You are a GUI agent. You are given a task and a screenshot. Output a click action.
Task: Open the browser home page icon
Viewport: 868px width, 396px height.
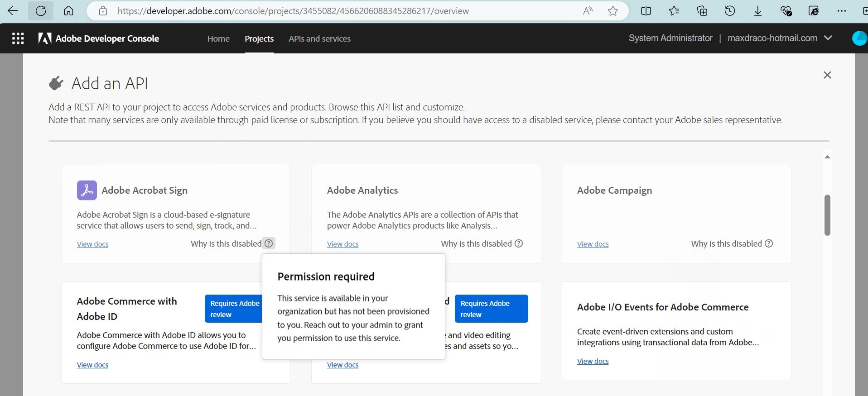[68, 11]
